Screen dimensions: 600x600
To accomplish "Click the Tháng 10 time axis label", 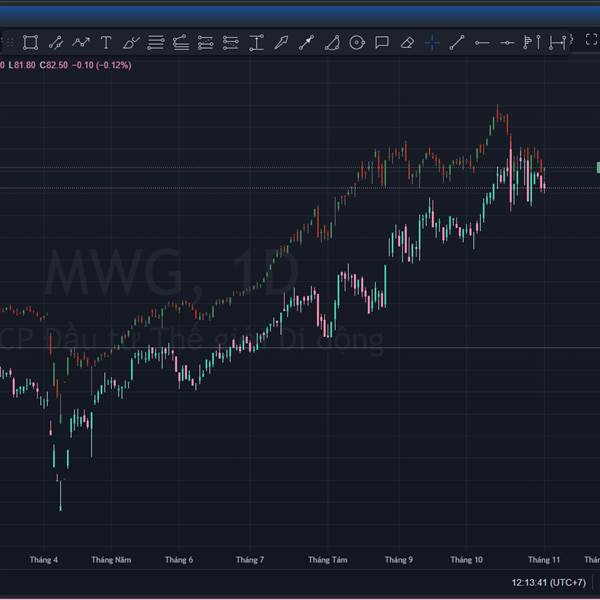I will [466, 560].
